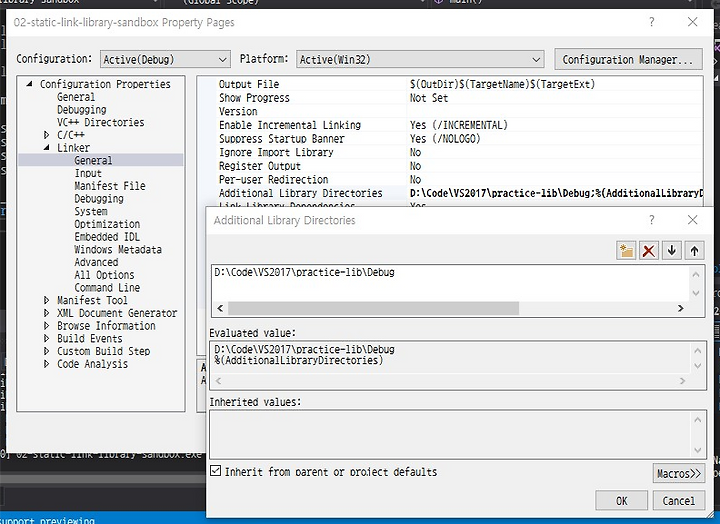Viewport: 720px width, 524px height.
Task: Open help question mark in Additional Library Directories dialog
Action: coord(652,220)
